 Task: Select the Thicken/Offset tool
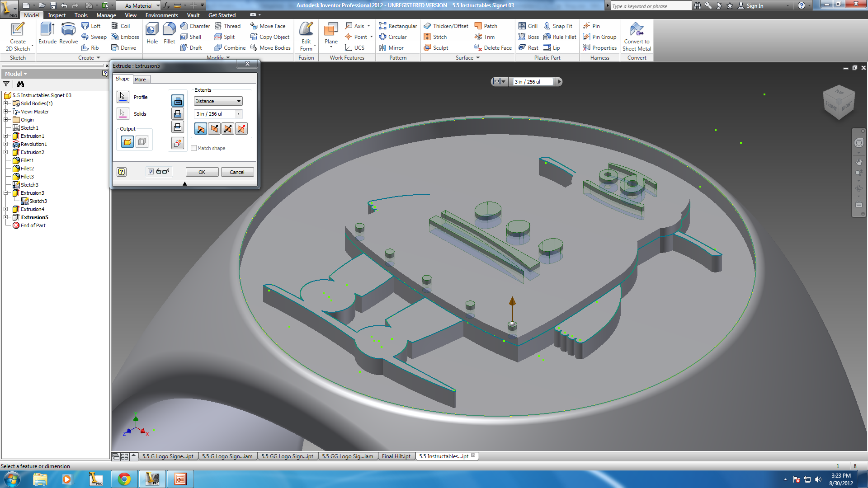click(446, 26)
